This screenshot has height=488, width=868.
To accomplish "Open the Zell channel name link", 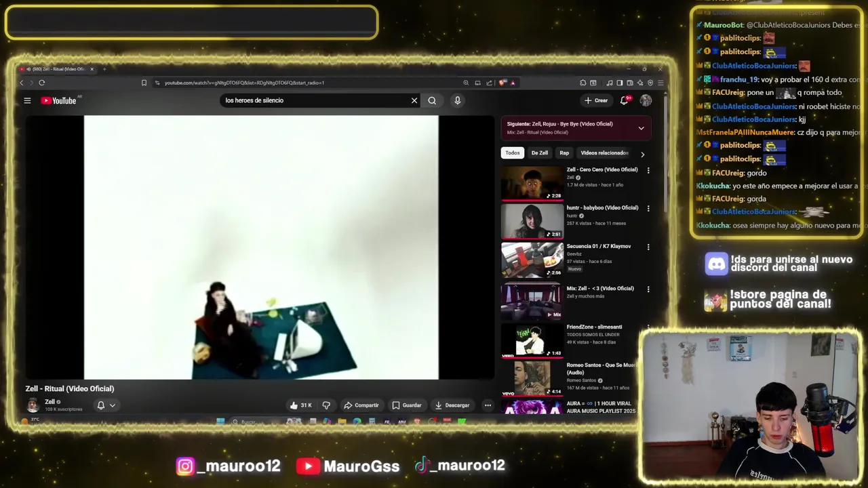I will coord(50,402).
